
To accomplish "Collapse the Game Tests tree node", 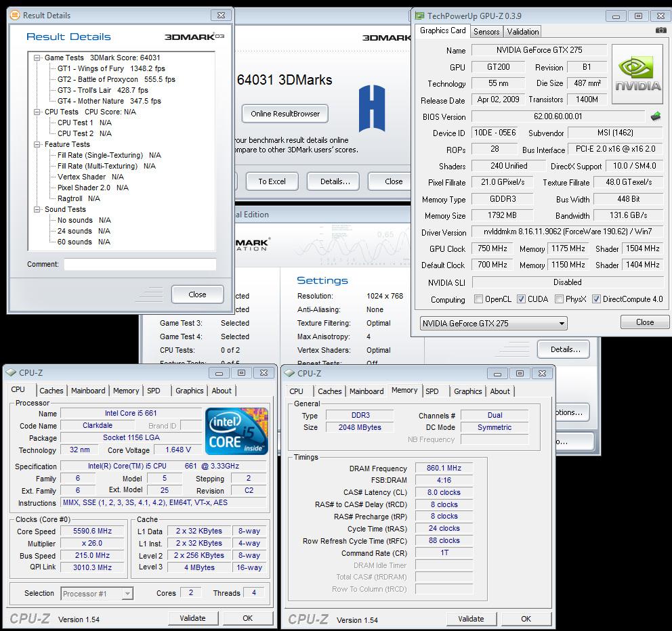I will point(37,58).
